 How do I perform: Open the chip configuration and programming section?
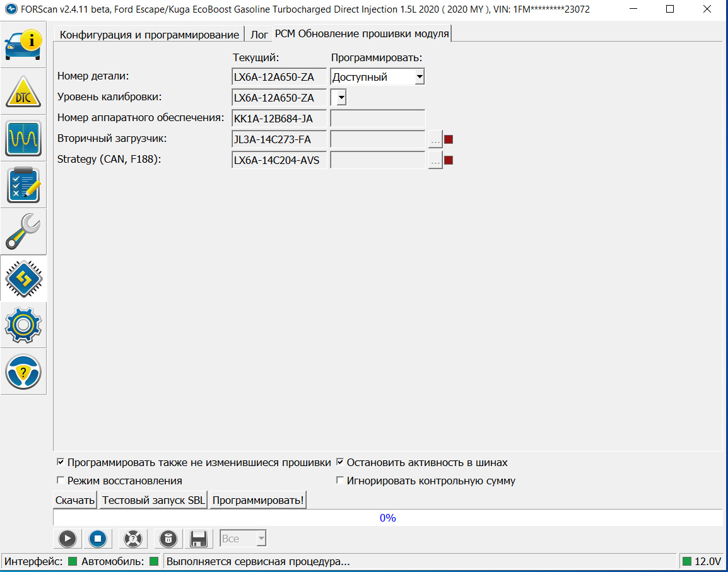point(23,278)
